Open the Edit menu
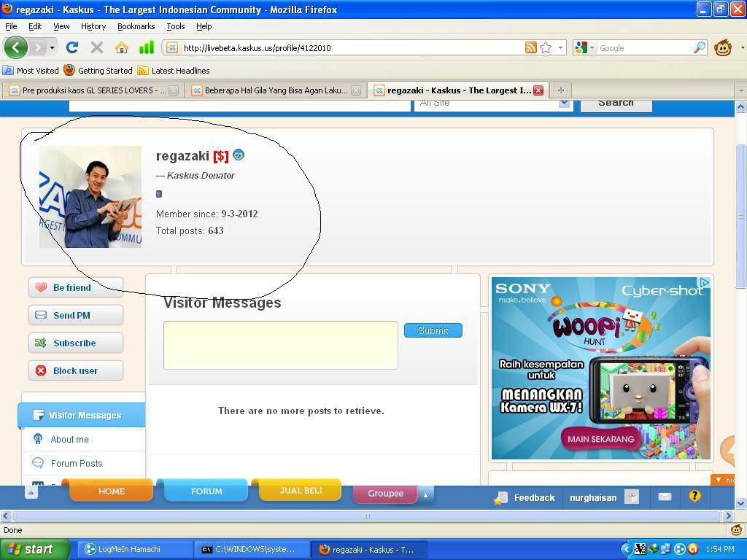 (35, 26)
